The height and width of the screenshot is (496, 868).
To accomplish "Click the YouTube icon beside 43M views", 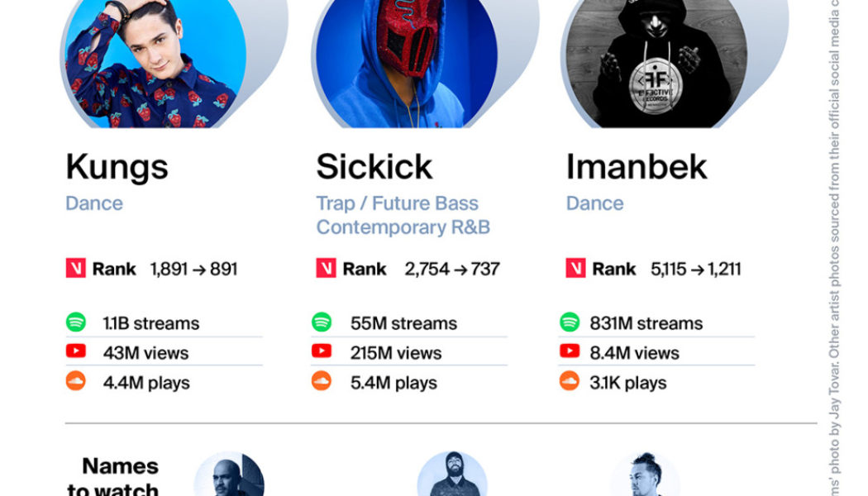I will pyautogui.click(x=76, y=351).
